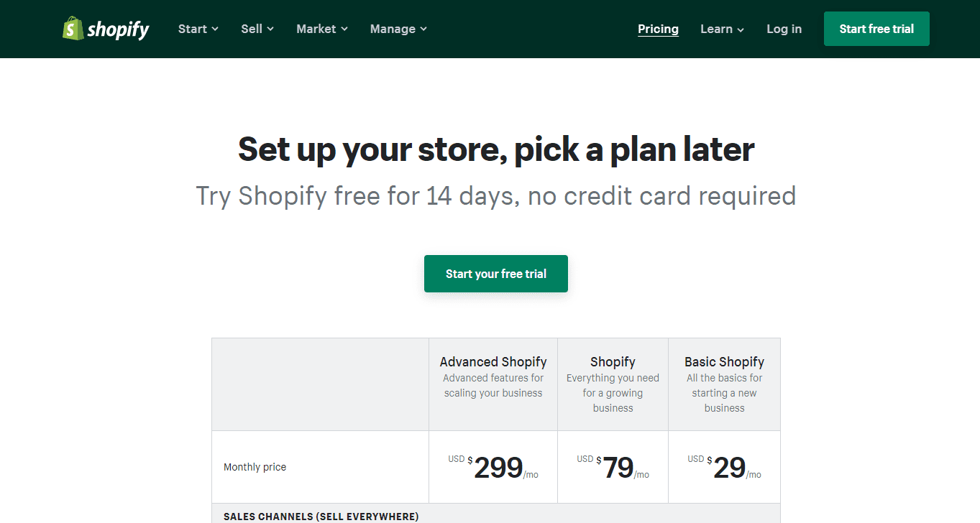Viewport: 980px width, 523px height.
Task: Open the Log in page
Action: tap(784, 29)
